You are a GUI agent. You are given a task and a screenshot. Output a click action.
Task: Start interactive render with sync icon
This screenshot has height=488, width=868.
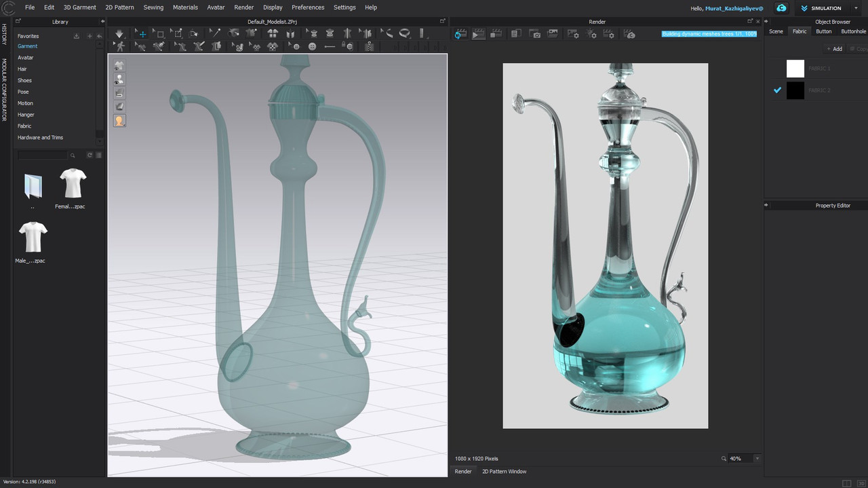[460, 34]
